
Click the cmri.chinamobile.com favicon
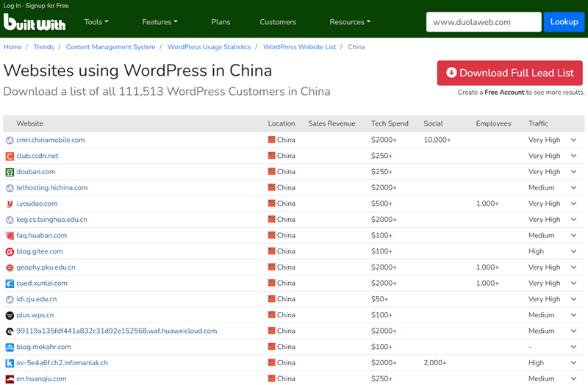click(x=10, y=140)
